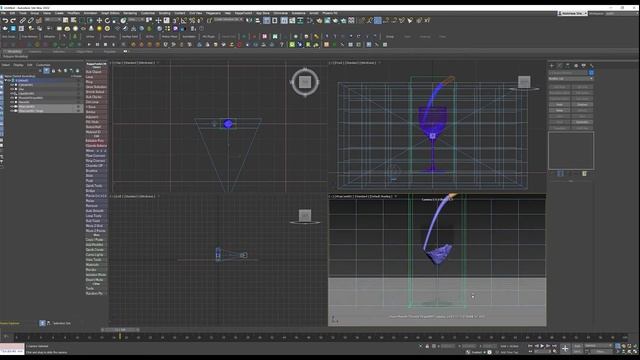The width and height of the screenshot is (640, 360).
Task: Toggle visibility eye of 0 (default) layer
Action: 9,80
